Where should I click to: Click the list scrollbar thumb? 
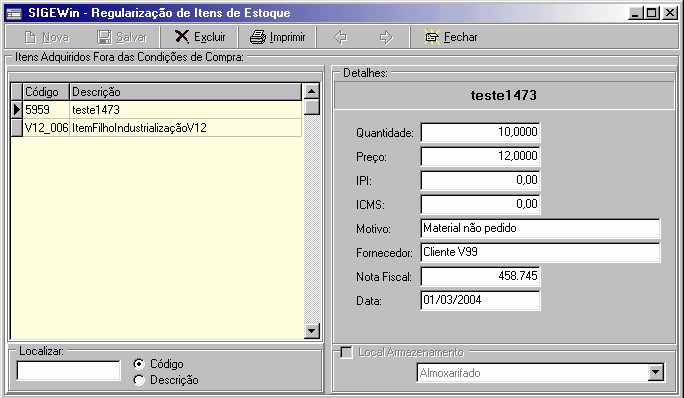[x=311, y=107]
